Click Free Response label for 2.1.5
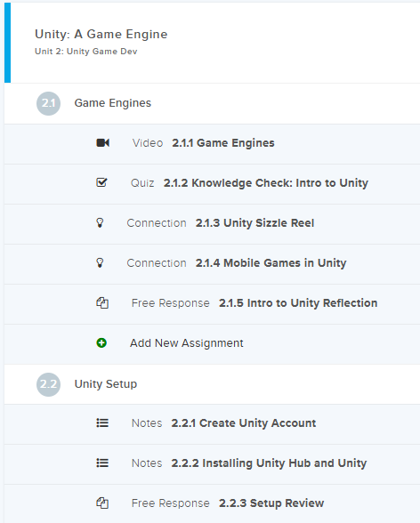The width and height of the screenshot is (420, 523). 171,303
